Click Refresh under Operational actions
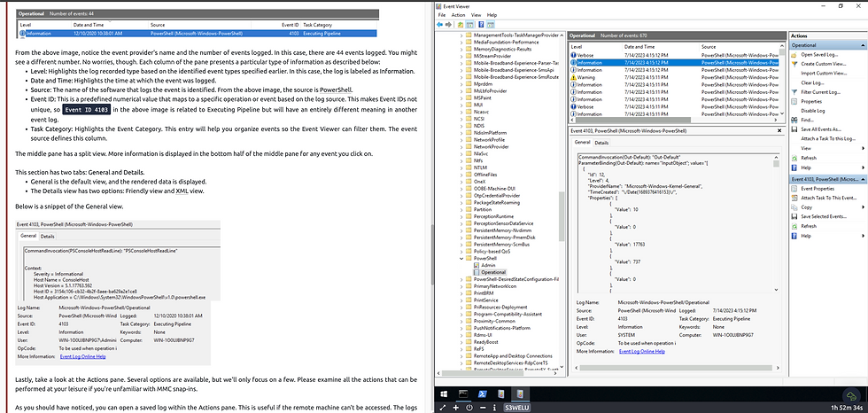This screenshot has height=413, width=868. (x=808, y=158)
